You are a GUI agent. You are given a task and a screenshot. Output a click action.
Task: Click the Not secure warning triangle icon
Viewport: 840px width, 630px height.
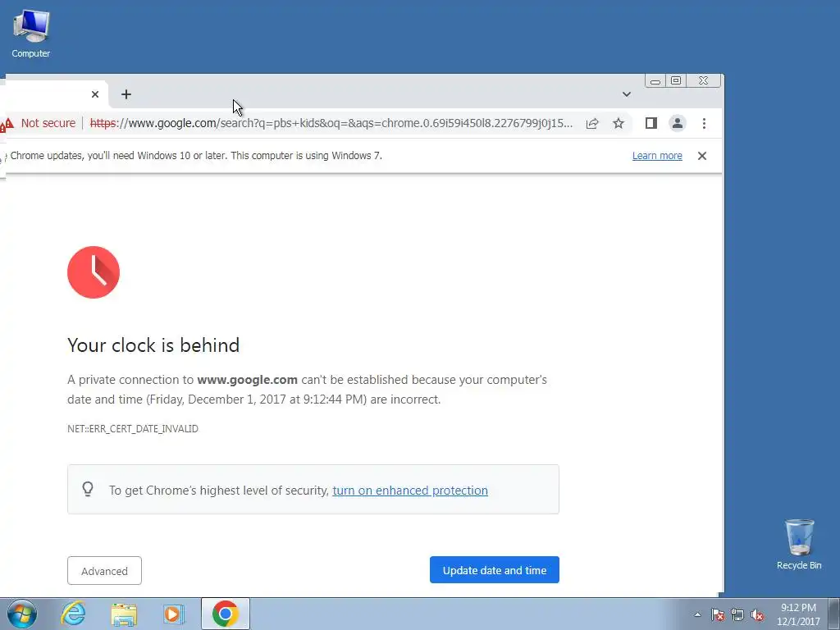[7, 125]
